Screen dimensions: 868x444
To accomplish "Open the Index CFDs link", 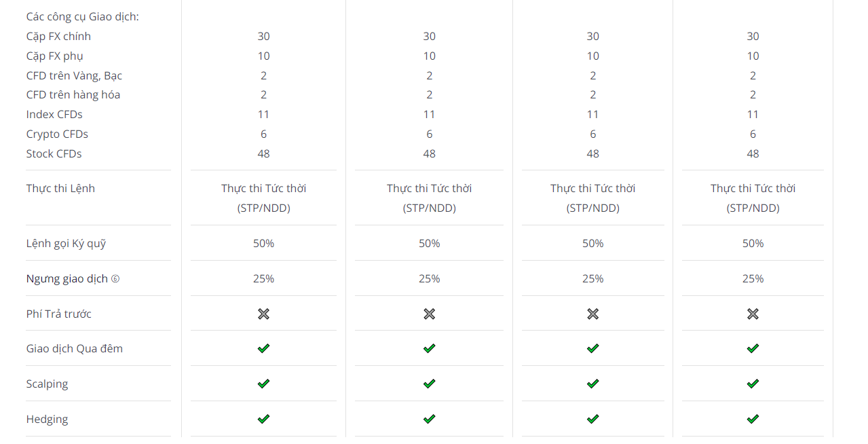I will click(x=54, y=114).
